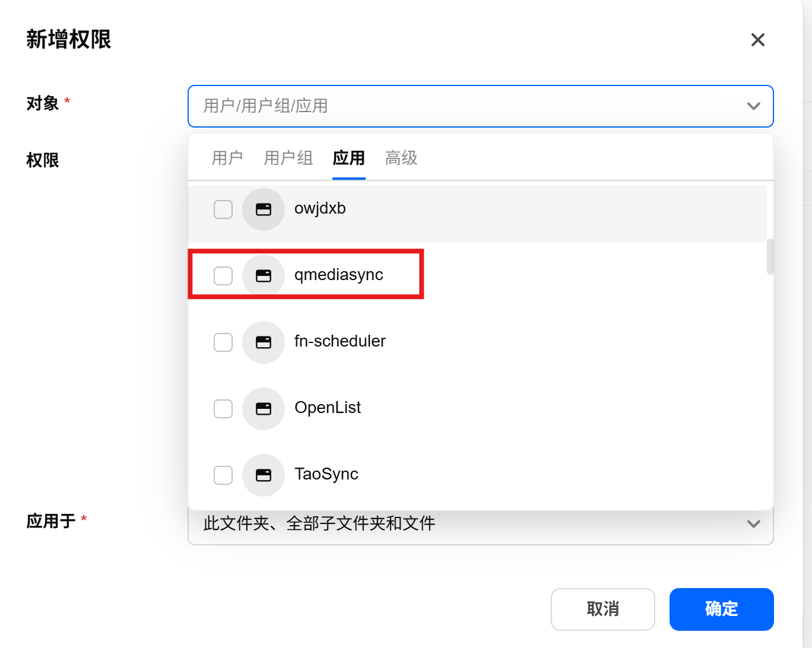Click the 取消 button
Image resolution: width=812 pixels, height=648 pixels.
(603, 609)
